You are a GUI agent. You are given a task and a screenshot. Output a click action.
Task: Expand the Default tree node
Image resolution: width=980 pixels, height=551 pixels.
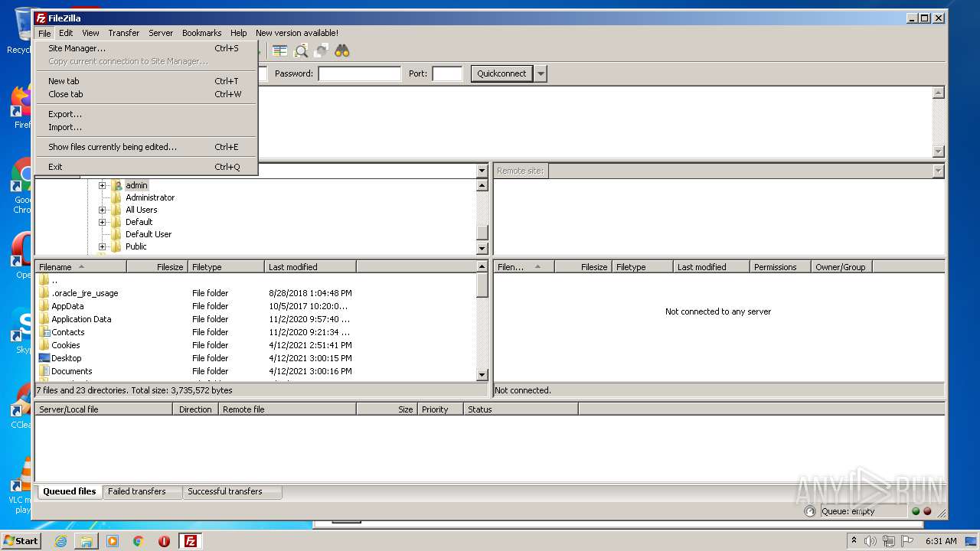coord(102,222)
